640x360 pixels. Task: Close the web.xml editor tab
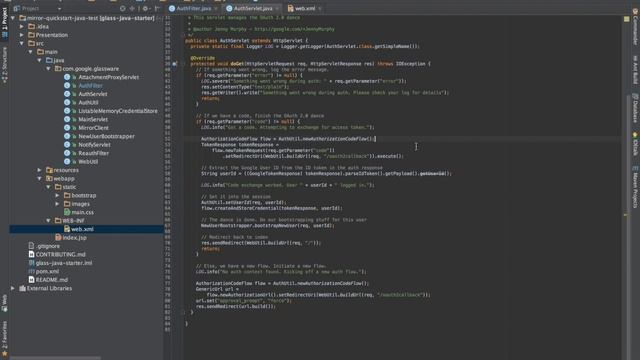(320, 8)
